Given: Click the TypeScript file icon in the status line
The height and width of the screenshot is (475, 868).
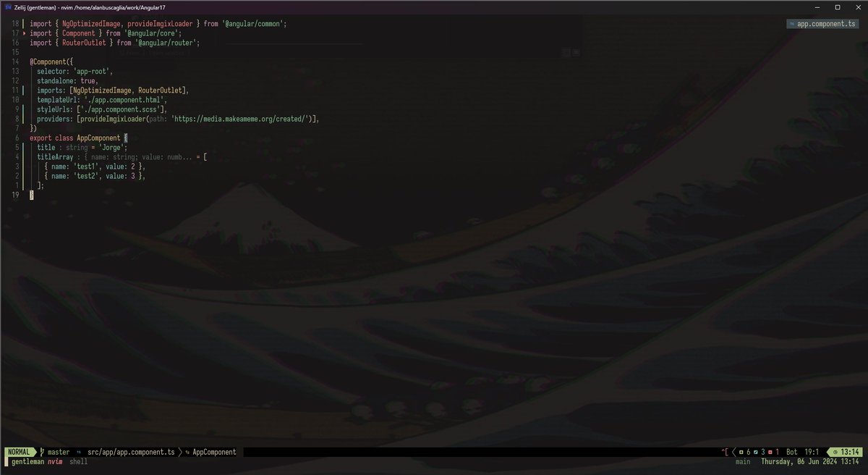Looking at the screenshot, I should 79,452.
